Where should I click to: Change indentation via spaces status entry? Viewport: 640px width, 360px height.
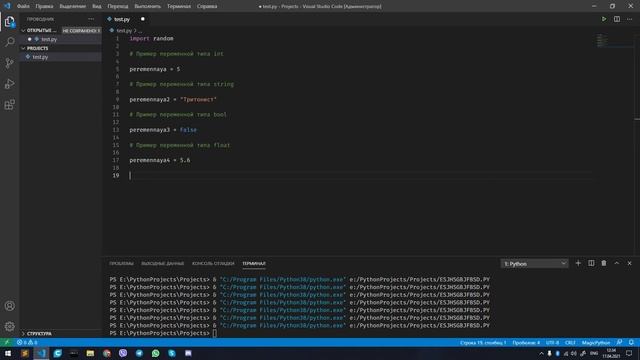[526, 342]
